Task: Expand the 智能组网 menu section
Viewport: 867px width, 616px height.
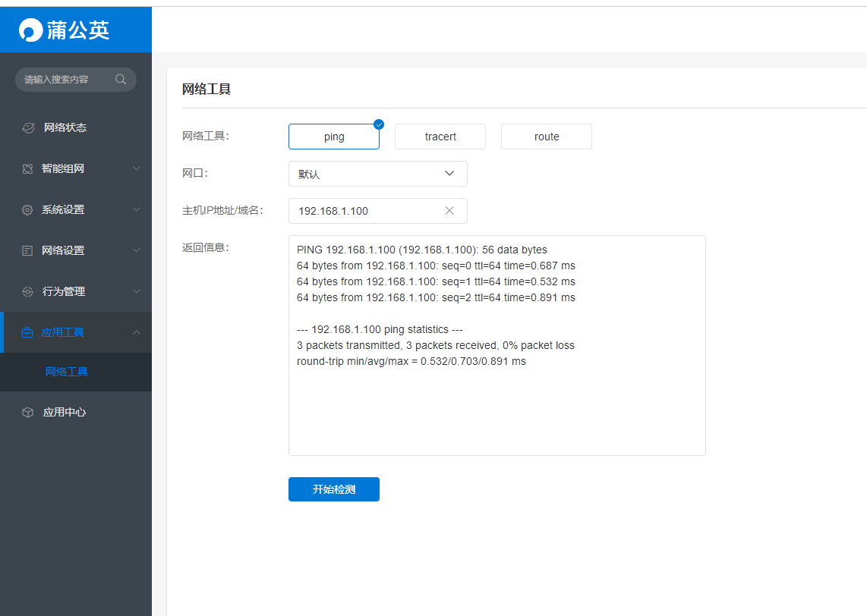Action: point(76,168)
